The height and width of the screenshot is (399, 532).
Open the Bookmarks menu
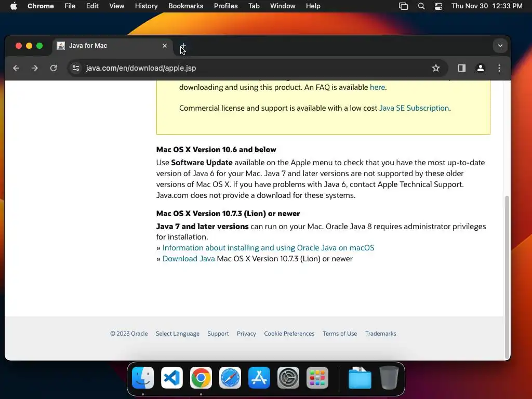click(x=185, y=6)
